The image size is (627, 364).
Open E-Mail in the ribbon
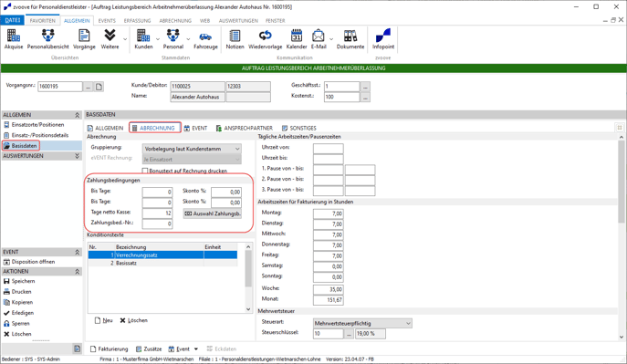319,39
